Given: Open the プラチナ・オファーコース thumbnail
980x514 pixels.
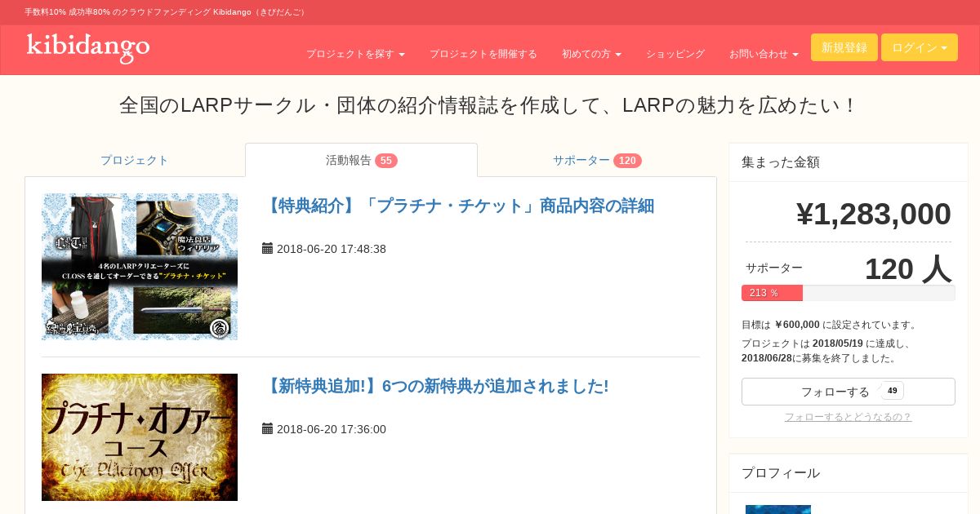Looking at the screenshot, I should coord(140,437).
